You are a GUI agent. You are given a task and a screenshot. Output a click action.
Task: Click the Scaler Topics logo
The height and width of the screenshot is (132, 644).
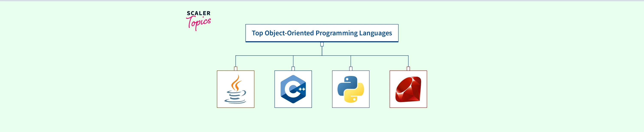(199, 20)
